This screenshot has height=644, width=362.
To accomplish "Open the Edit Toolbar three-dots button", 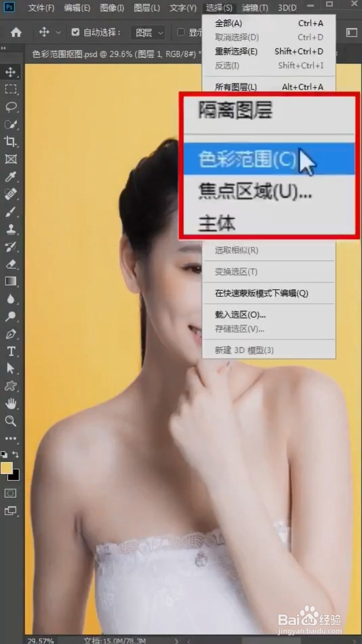I will (11, 438).
